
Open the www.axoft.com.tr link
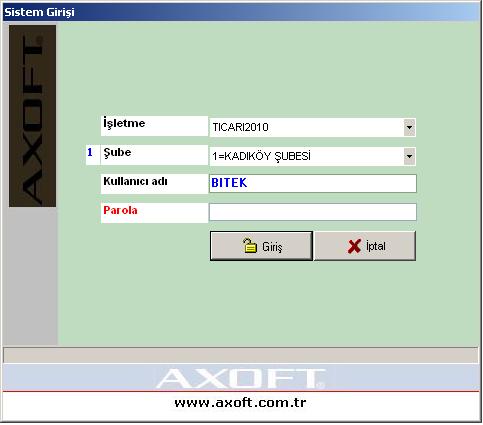240,403
